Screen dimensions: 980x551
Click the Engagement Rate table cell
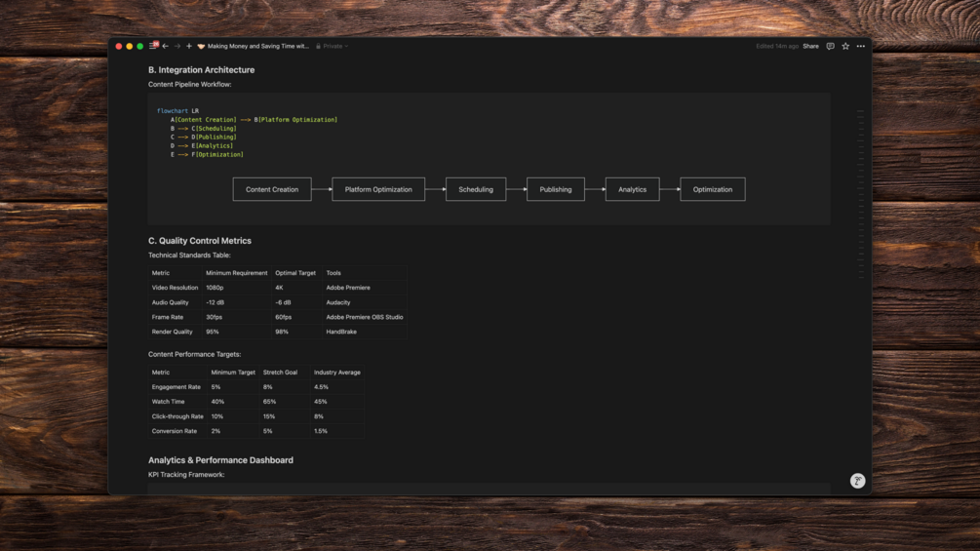coord(176,387)
